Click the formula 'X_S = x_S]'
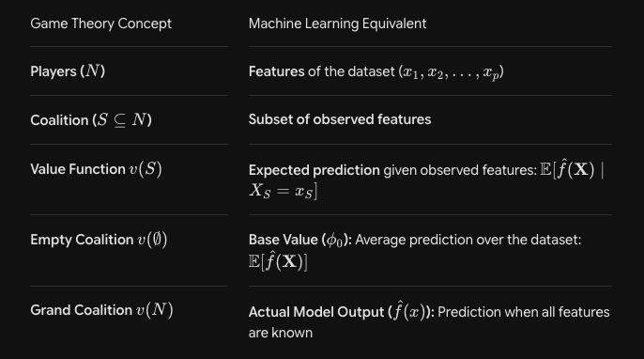This screenshot has height=359, width=644. [283, 191]
